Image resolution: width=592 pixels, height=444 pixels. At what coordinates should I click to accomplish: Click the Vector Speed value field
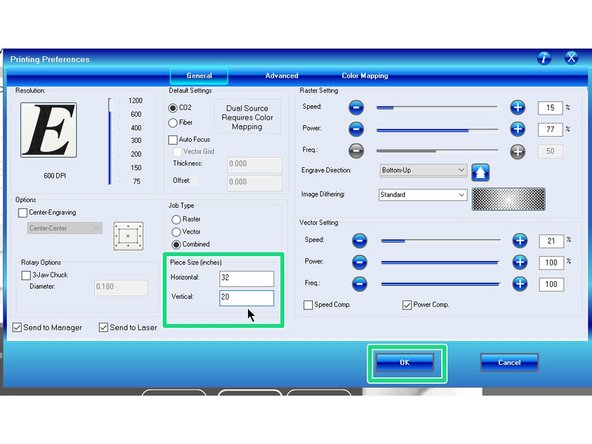(552, 241)
